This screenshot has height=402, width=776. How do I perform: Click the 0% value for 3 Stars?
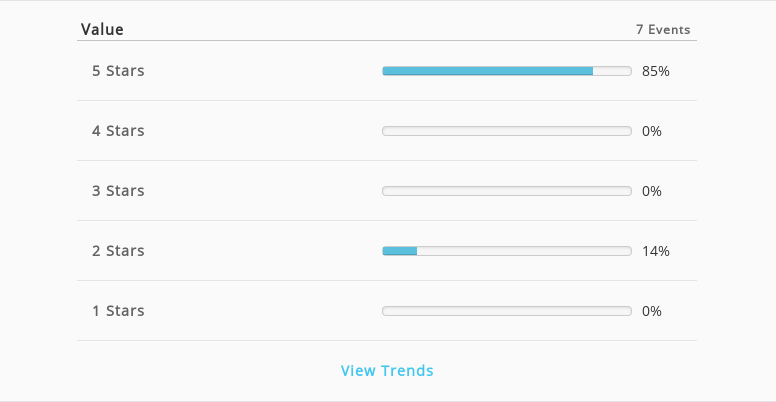652,191
